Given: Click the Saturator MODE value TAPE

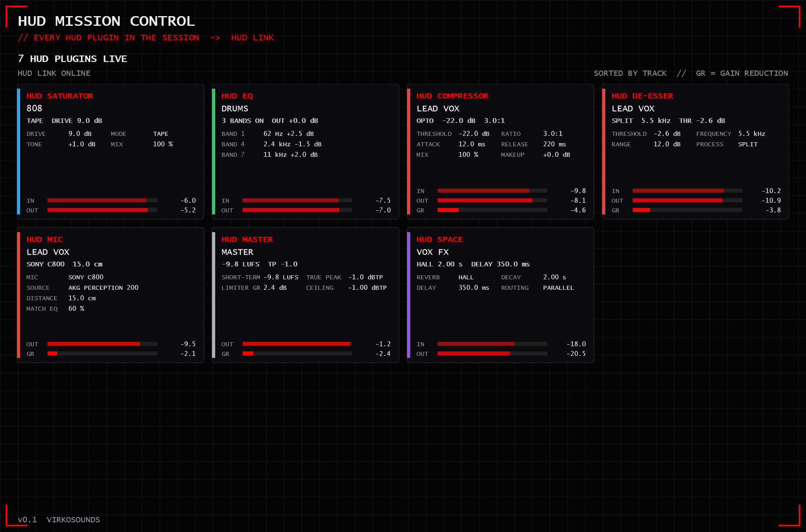Looking at the screenshot, I should click(160, 133).
